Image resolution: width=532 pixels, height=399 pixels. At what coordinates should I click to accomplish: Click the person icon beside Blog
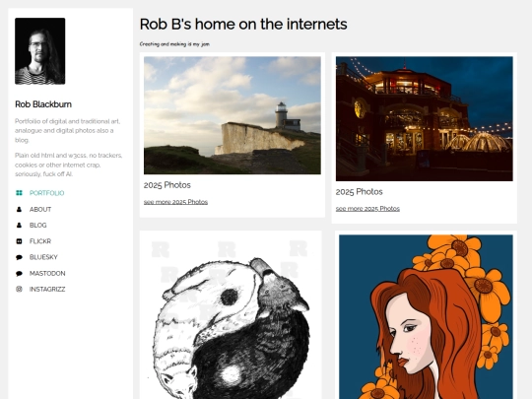(x=19, y=226)
